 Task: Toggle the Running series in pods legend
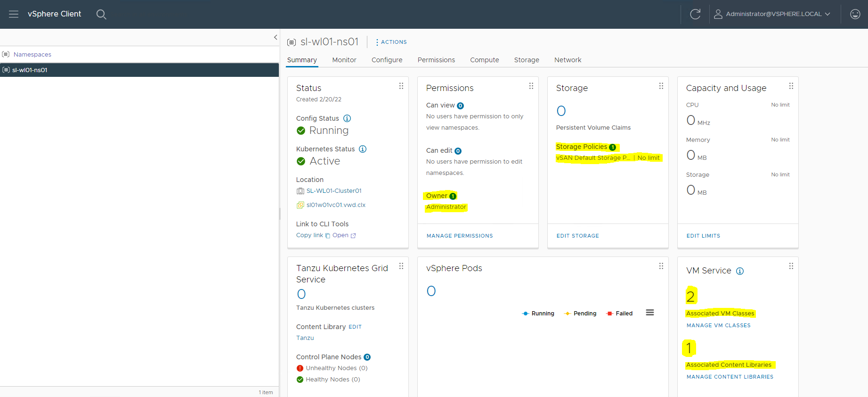coord(538,314)
